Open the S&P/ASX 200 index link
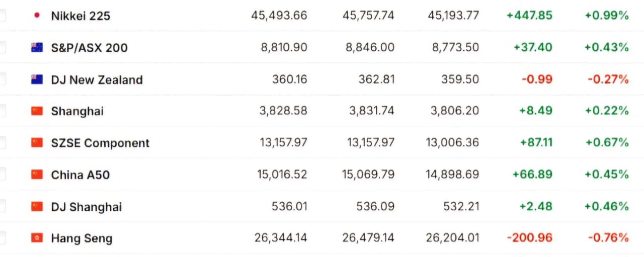 tap(89, 48)
